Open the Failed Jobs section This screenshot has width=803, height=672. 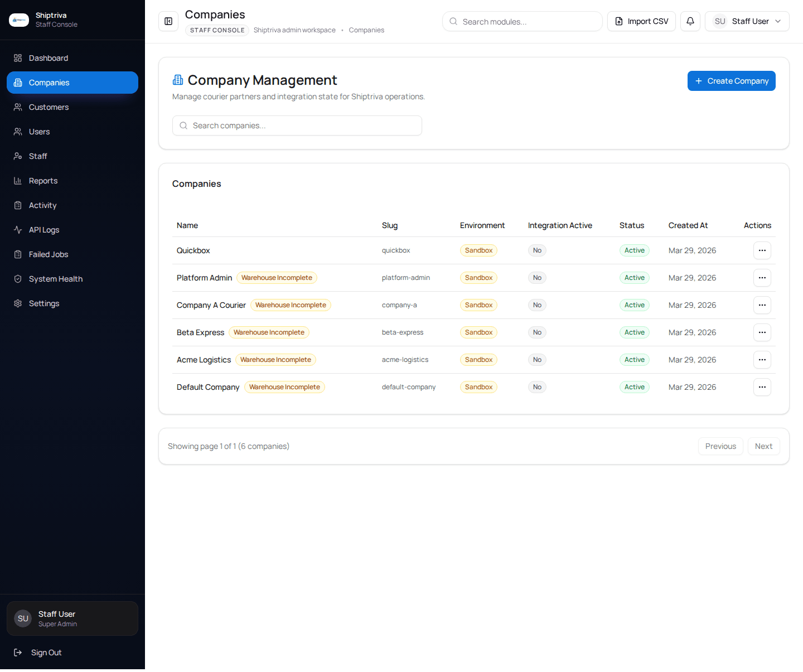tap(49, 254)
